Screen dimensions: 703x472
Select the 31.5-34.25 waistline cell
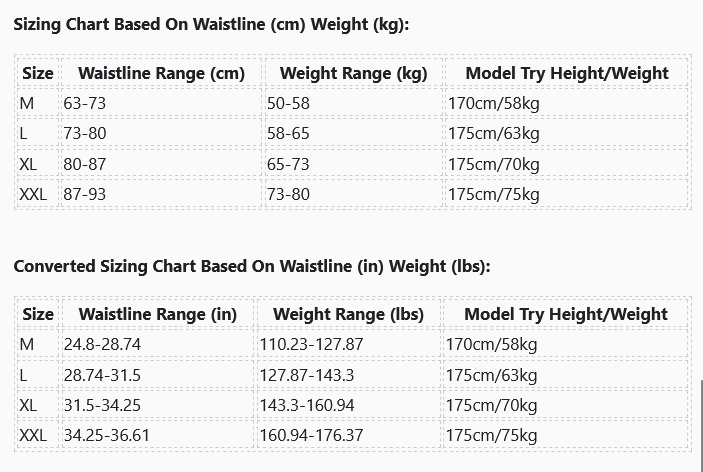pyautogui.click(x=102, y=405)
